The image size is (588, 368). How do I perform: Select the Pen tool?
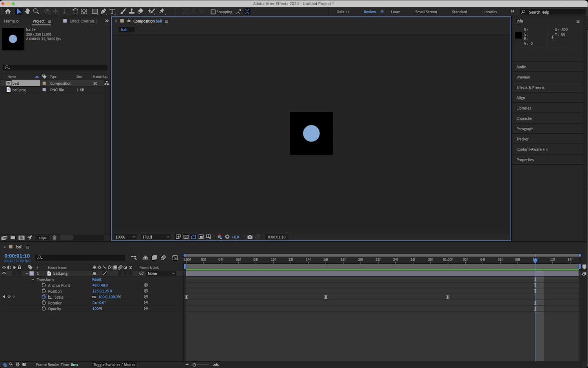click(x=103, y=11)
